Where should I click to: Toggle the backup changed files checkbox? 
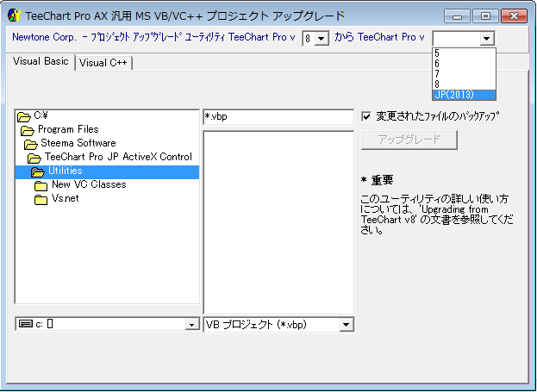pyautogui.click(x=366, y=116)
